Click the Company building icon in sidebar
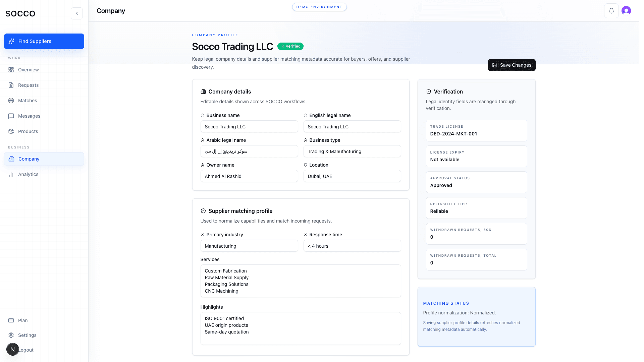The image size is (644, 362). click(11, 159)
